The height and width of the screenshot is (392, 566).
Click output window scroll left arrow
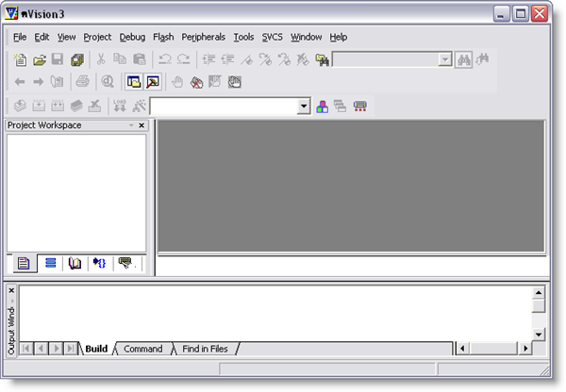tap(463, 349)
